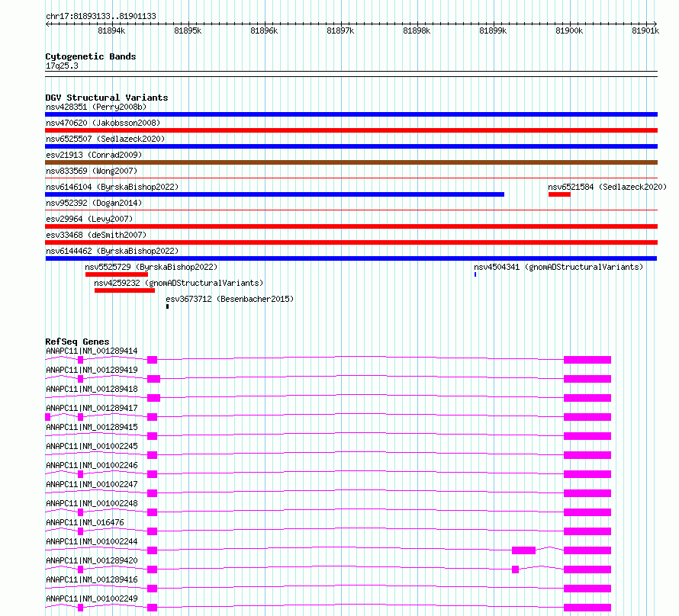This screenshot has height=616, width=679.
Task: Open the nsv833569 (Wong2007) label
Action: (x=92, y=171)
